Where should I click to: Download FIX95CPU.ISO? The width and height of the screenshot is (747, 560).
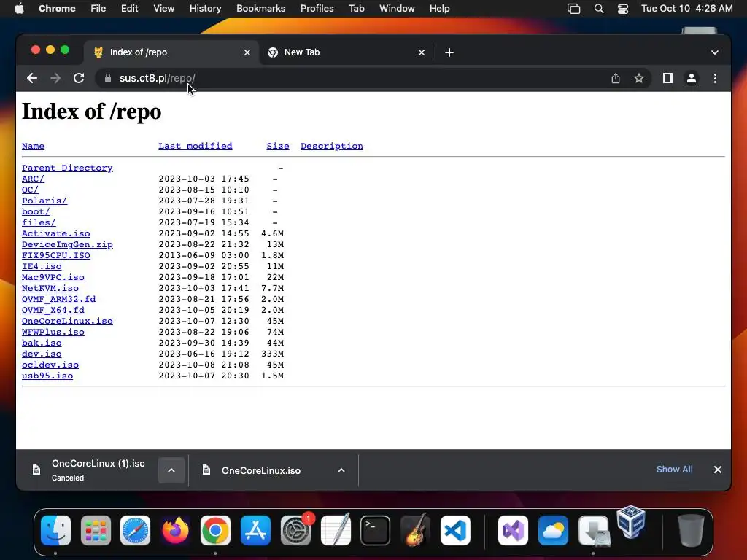tap(55, 256)
